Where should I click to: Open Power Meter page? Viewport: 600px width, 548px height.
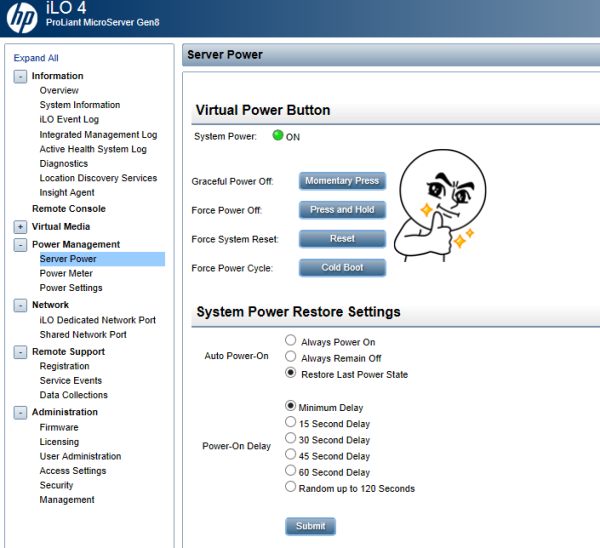point(66,273)
